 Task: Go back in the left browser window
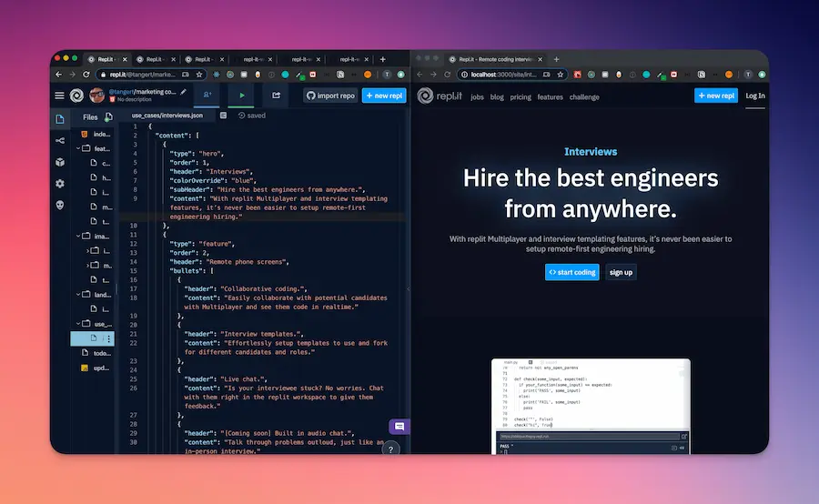[x=58, y=75]
